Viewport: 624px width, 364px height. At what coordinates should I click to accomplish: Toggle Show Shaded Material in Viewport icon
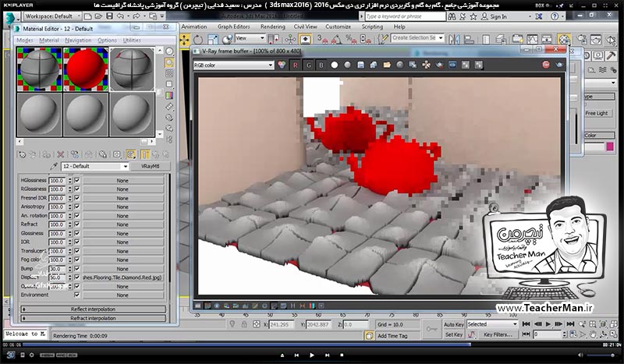point(131,154)
